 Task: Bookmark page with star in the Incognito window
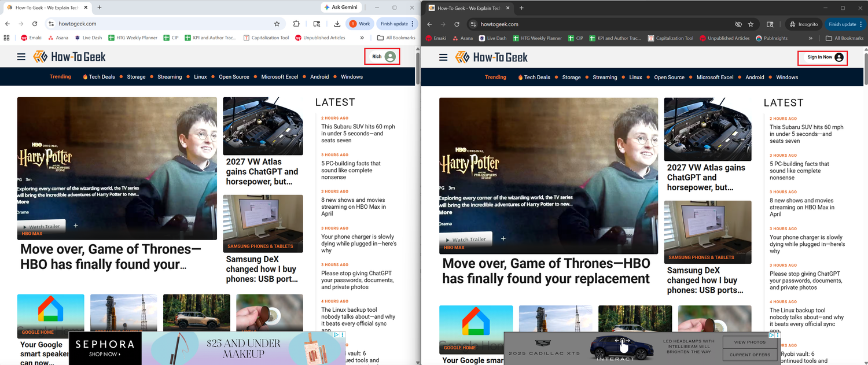click(751, 24)
